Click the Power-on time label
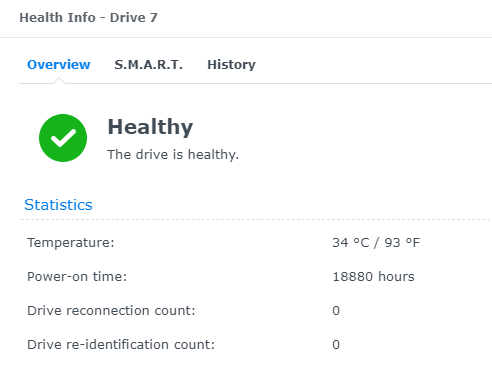 point(77,277)
